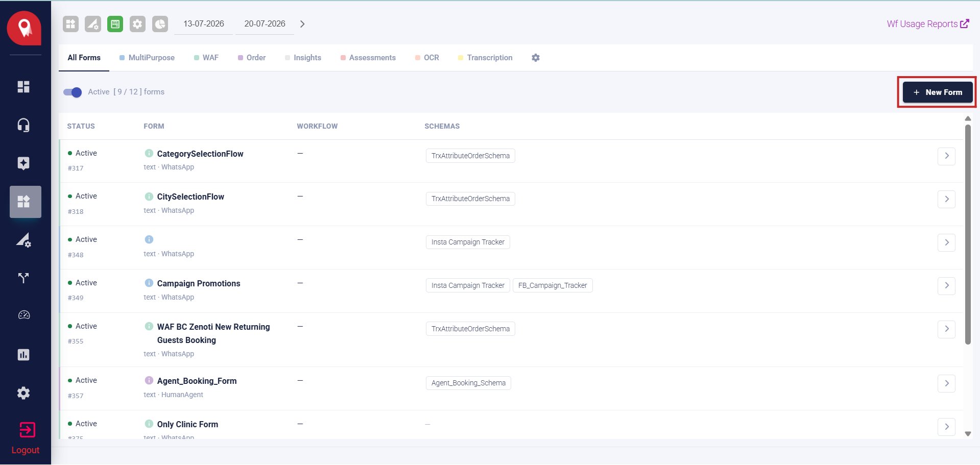Image resolution: width=980 pixels, height=465 pixels.
Task: Switch to the Insights tab
Action: [x=303, y=58]
